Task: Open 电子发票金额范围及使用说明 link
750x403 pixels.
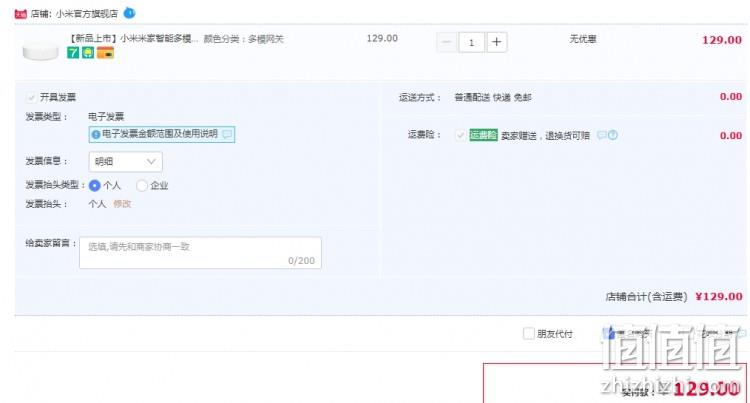Action: [x=160, y=134]
